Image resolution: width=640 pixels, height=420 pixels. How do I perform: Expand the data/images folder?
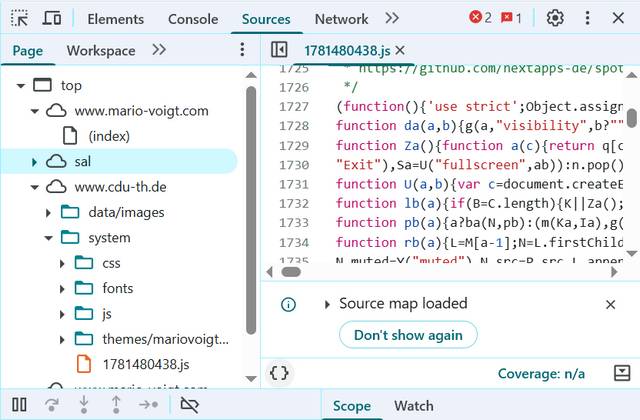click(48, 213)
